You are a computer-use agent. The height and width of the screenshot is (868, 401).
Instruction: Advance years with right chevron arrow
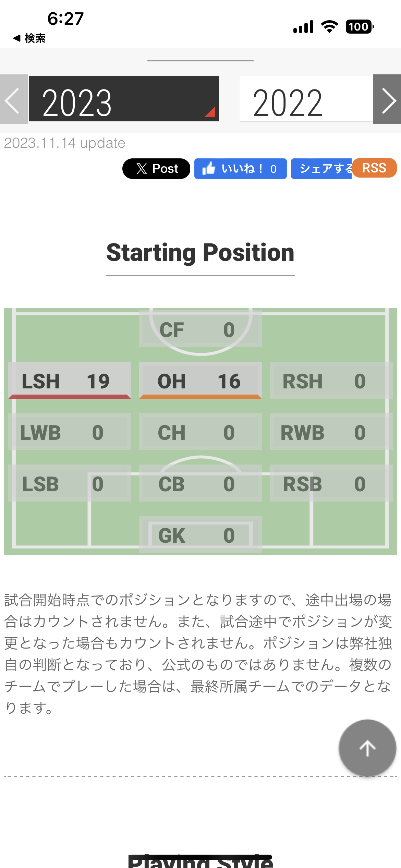pos(387,99)
